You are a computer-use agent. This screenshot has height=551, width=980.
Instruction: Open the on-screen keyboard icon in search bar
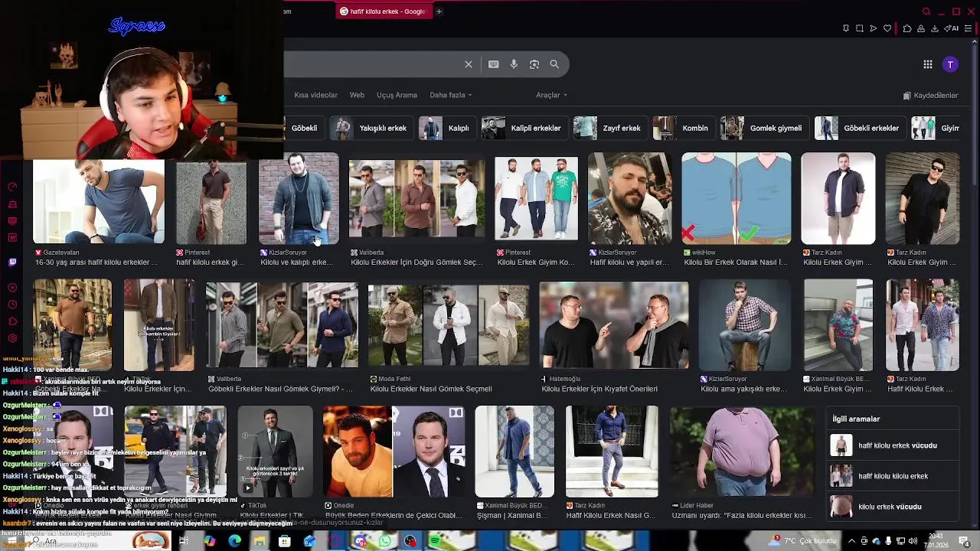point(494,64)
